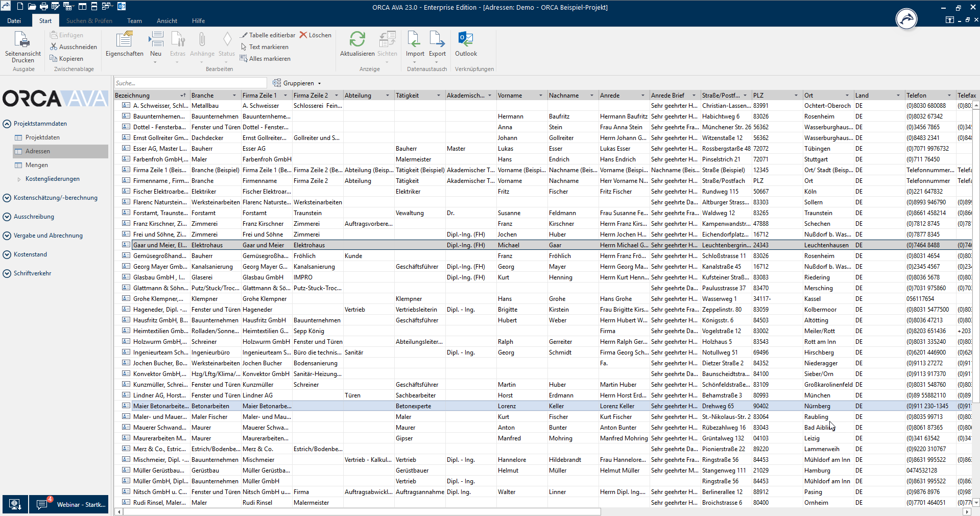This screenshot has width=980, height=516.
Task: Open the Webinar Startk... button
Action: [x=69, y=504]
